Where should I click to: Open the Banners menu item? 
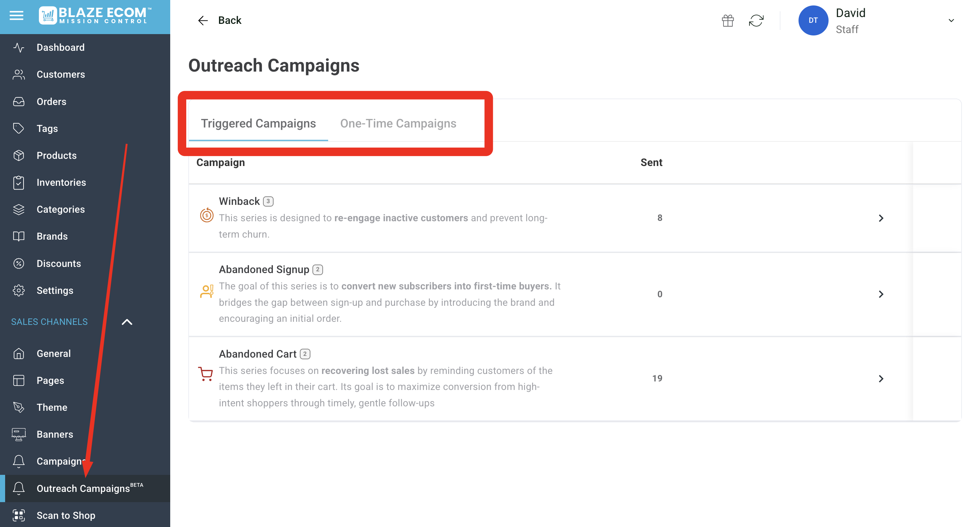point(55,434)
